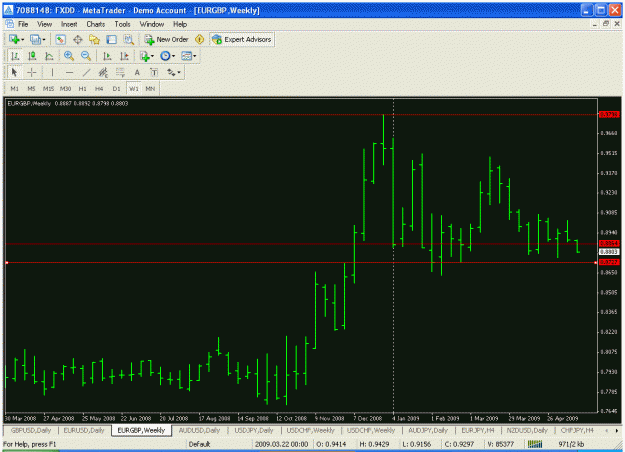
Task: Select the crosshair tool
Action: click(x=31, y=73)
